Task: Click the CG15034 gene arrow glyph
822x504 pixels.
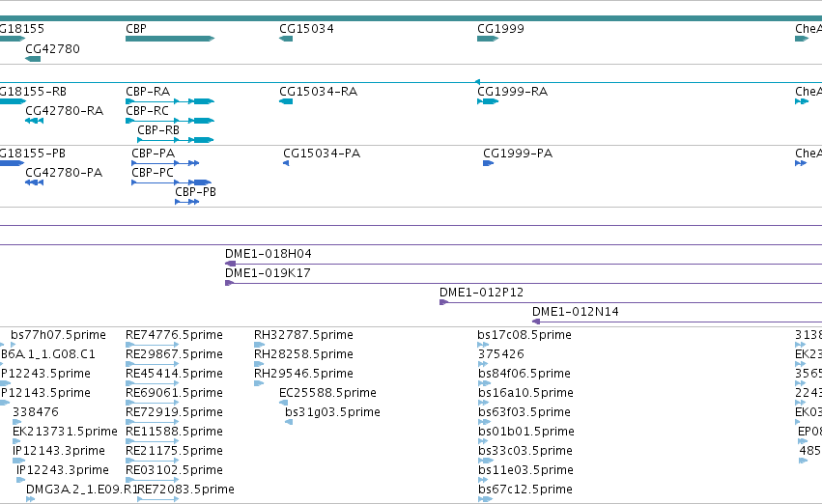Action: pos(286,39)
